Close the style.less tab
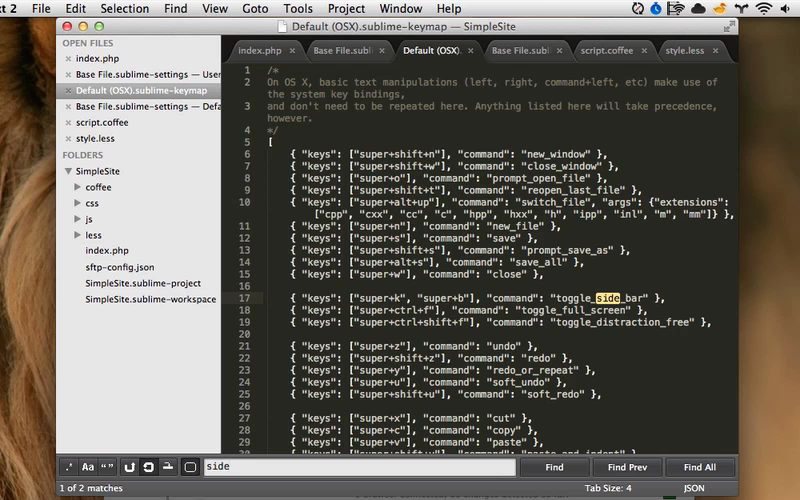Image resolution: width=800 pixels, height=500 pixels. coord(715,51)
